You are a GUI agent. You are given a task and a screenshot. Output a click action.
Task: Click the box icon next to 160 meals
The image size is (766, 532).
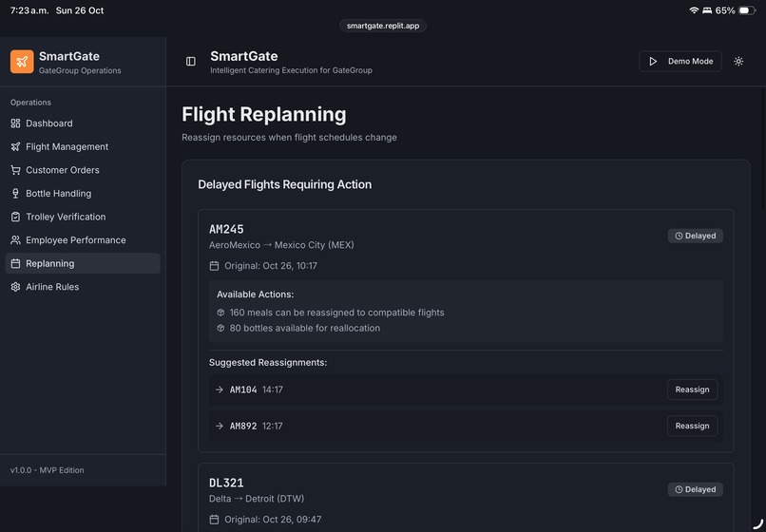220,313
